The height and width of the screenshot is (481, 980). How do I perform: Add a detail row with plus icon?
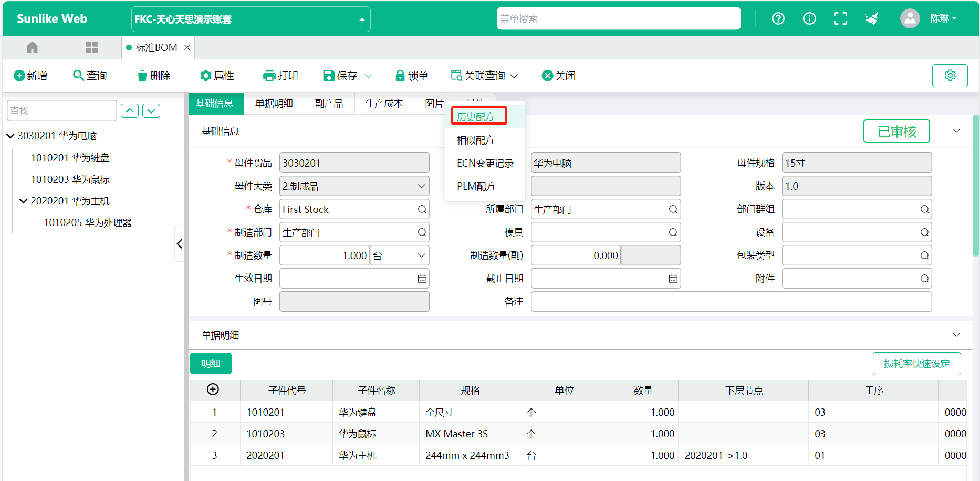213,389
